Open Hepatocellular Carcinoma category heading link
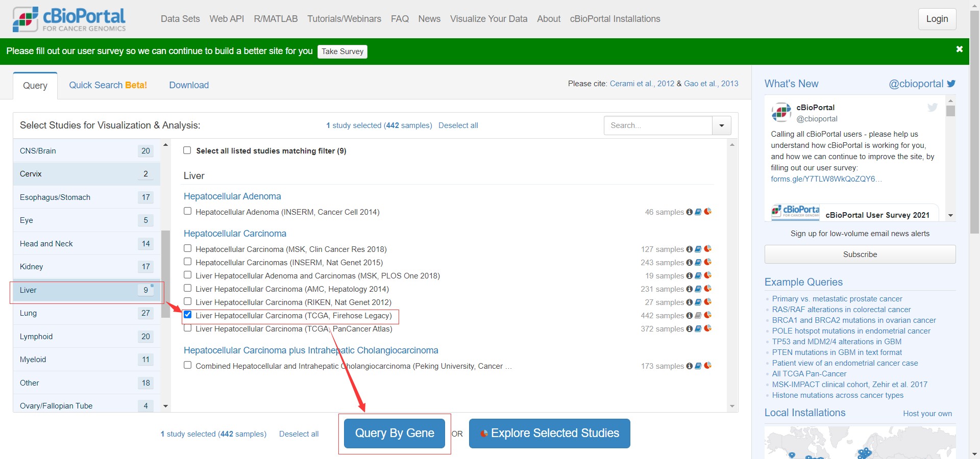 [235, 234]
